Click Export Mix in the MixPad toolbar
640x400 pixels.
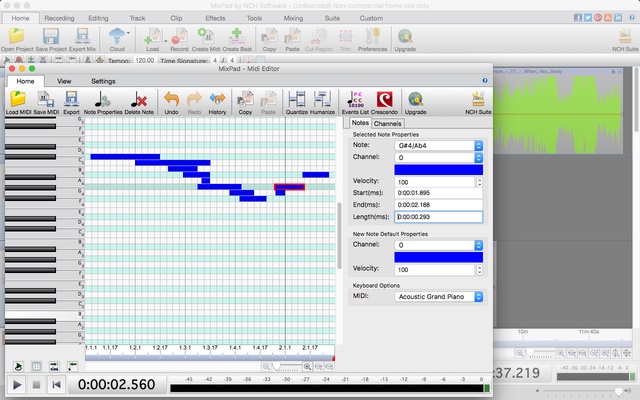[82, 40]
